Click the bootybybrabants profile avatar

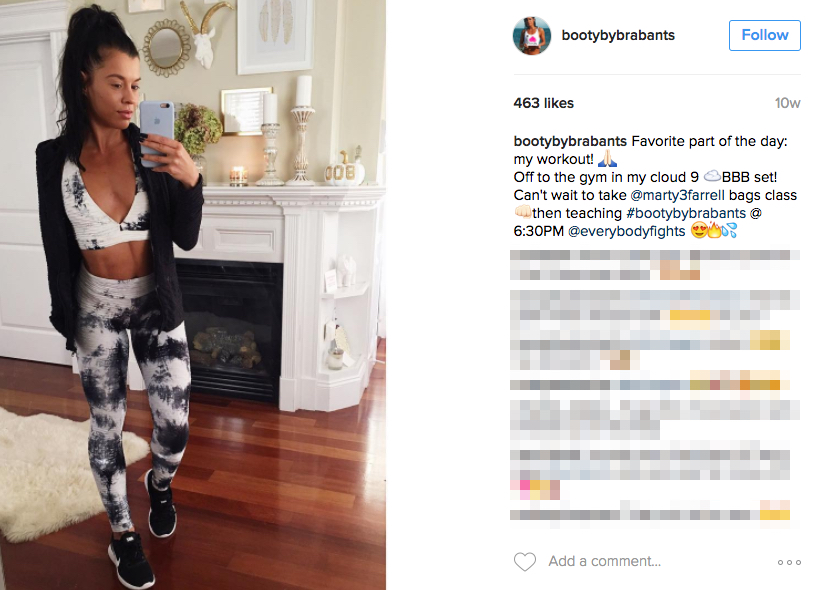(x=532, y=36)
